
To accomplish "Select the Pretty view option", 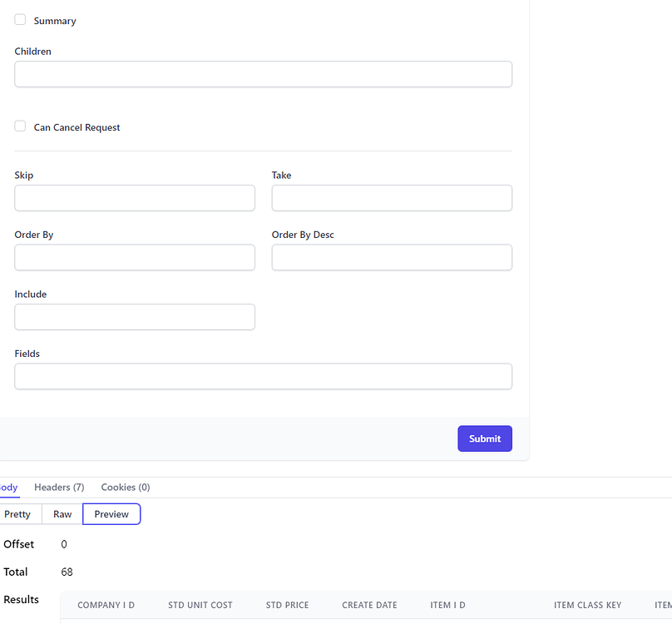I will [20, 514].
